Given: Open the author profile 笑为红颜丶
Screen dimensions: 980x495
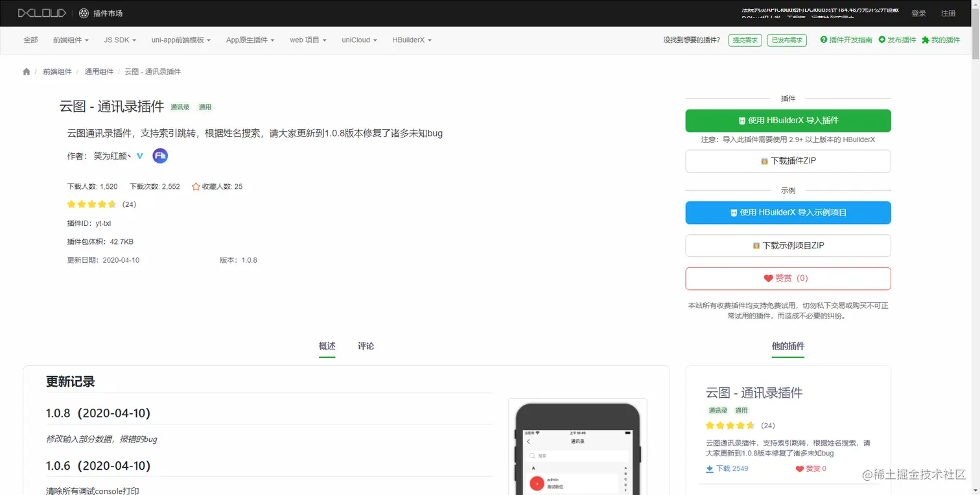Looking at the screenshot, I should tap(112, 156).
